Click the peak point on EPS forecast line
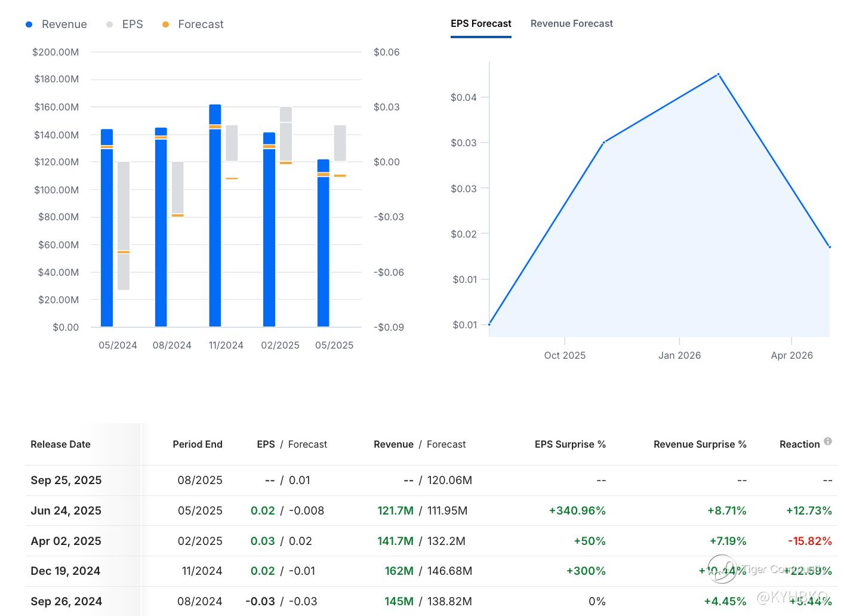The height and width of the screenshot is (616, 844). (x=718, y=75)
